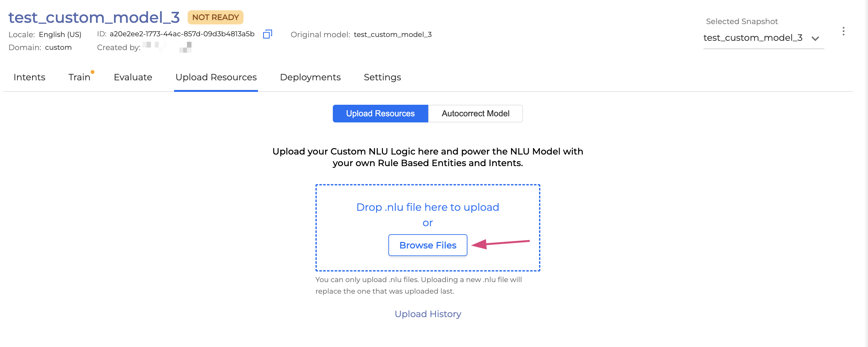The height and width of the screenshot is (347, 868).
Task: Click the blurred Created by user name
Action: coord(167,47)
